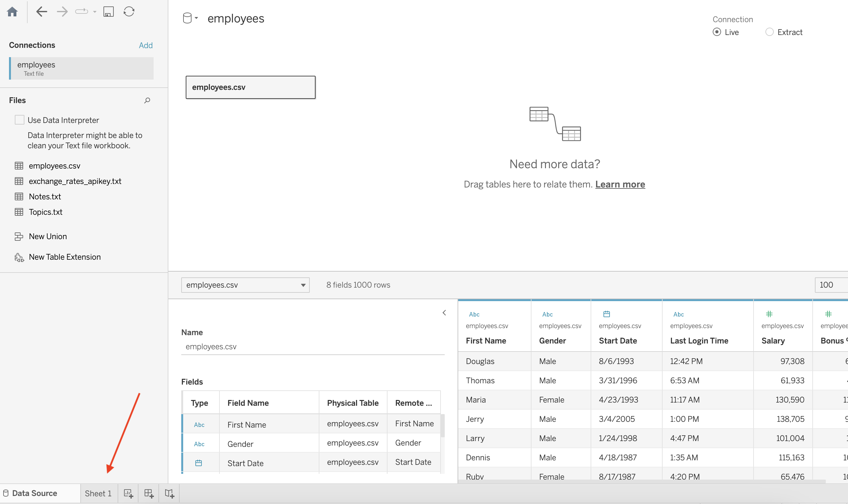Switch to the Sheet 1 tab
Screen dimensions: 848x504
click(x=98, y=493)
